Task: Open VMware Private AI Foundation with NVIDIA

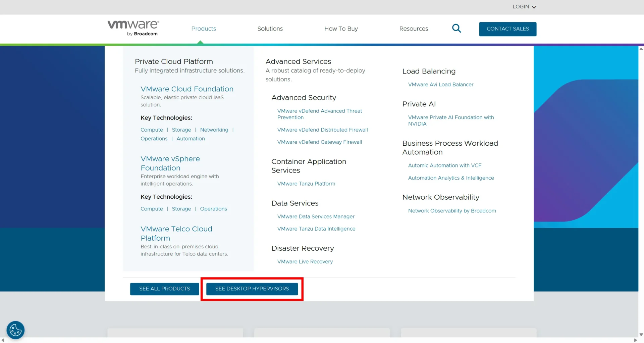Action: (x=451, y=120)
